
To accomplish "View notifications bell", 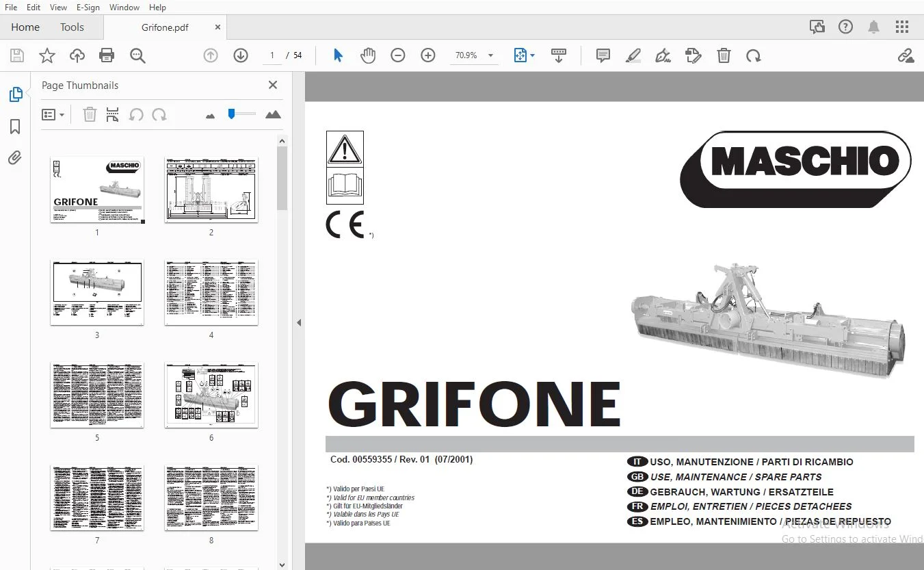I will [874, 27].
